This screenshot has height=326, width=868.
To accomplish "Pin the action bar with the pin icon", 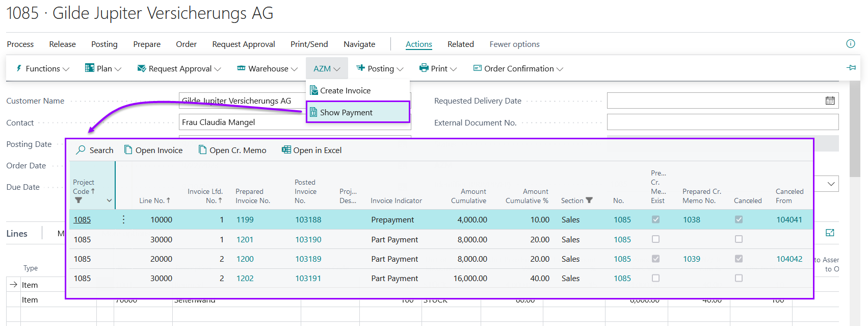I will click(x=851, y=67).
